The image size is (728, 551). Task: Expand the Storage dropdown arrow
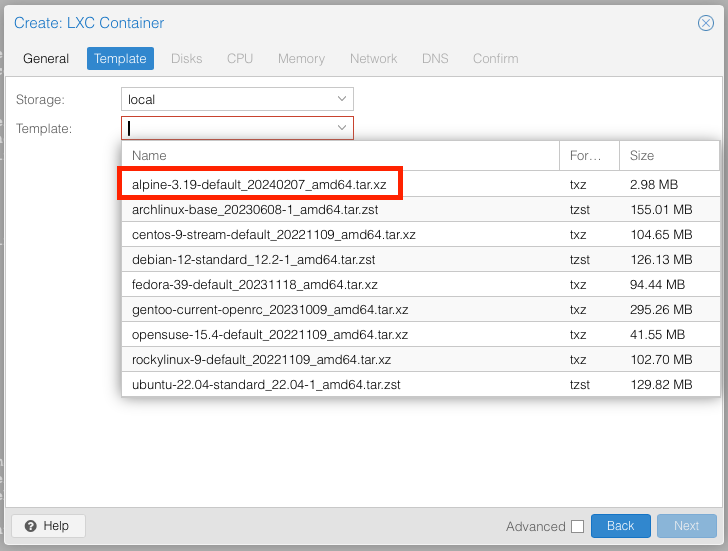point(342,99)
